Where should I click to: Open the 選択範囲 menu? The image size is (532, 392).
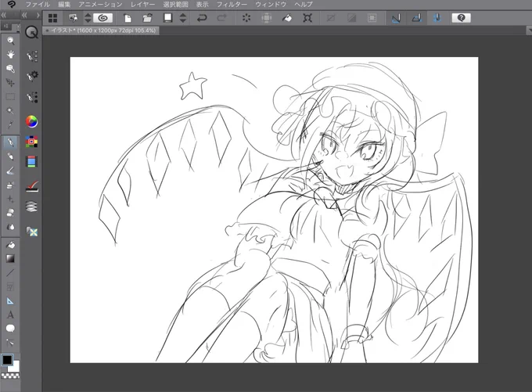[175, 5]
